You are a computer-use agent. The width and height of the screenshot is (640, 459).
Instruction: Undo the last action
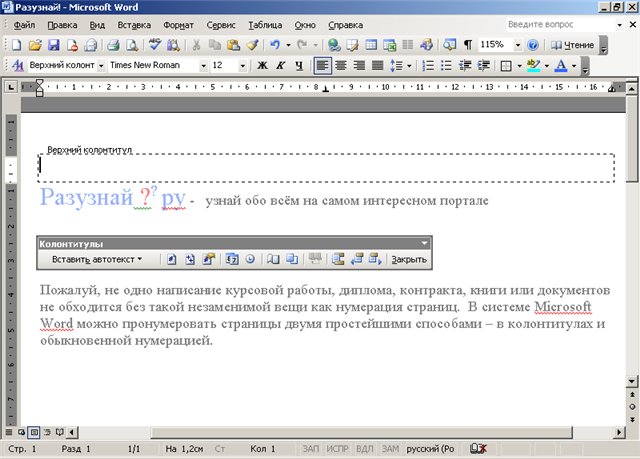click(275, 45)
